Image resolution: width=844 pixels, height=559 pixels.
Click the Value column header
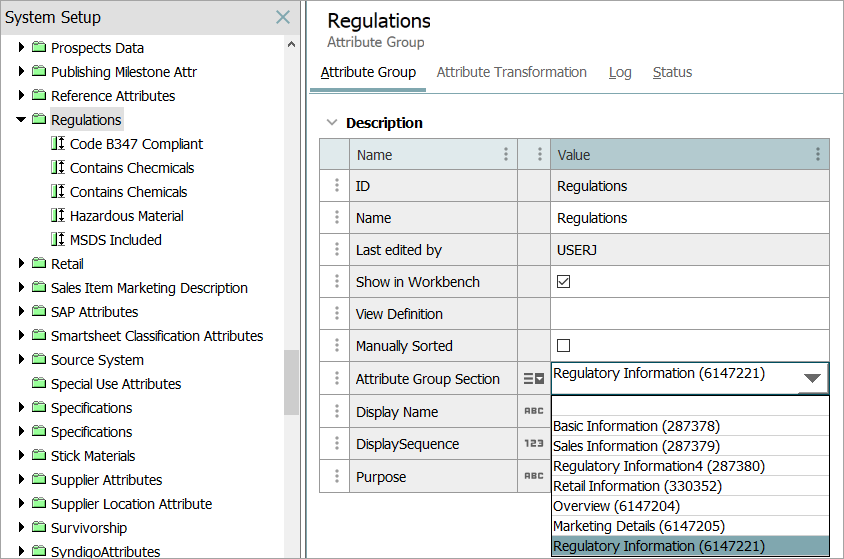pyautogui.click(x=690, y=154)
